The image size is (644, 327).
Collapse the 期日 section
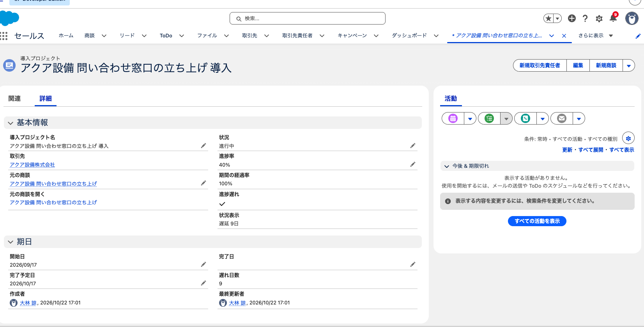[213, 242]
